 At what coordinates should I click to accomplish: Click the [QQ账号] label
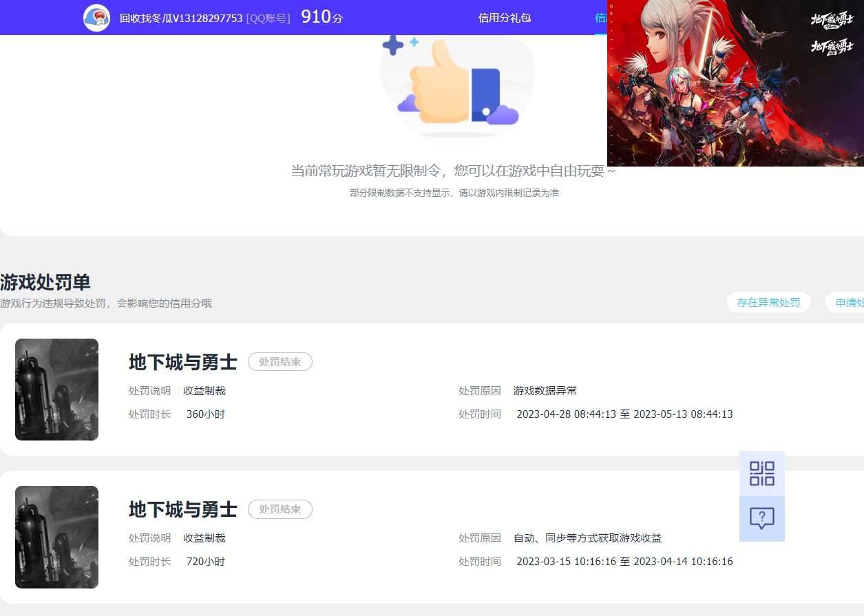(268, 18)
